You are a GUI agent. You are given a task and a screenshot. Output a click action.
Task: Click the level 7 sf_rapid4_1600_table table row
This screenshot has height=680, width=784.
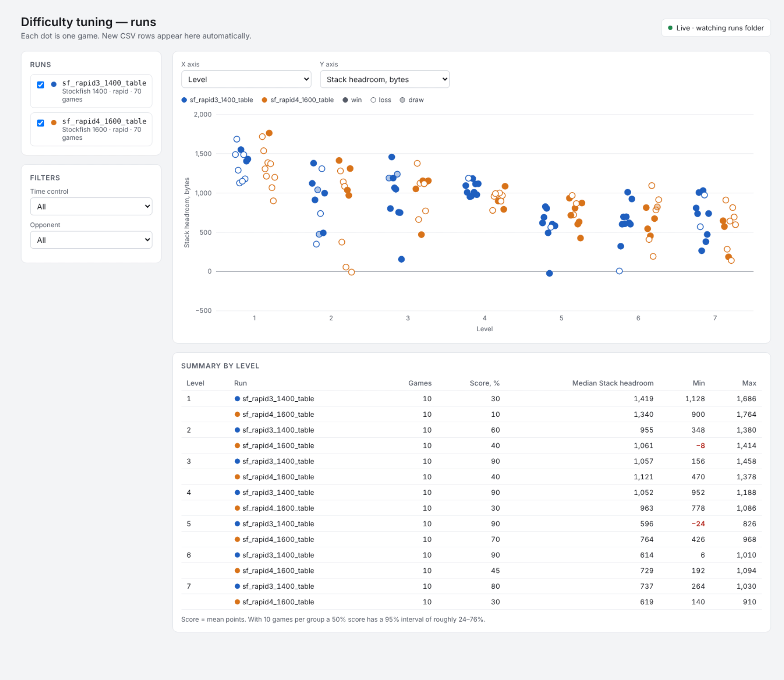pyautogui.click(x=472, y=602)
